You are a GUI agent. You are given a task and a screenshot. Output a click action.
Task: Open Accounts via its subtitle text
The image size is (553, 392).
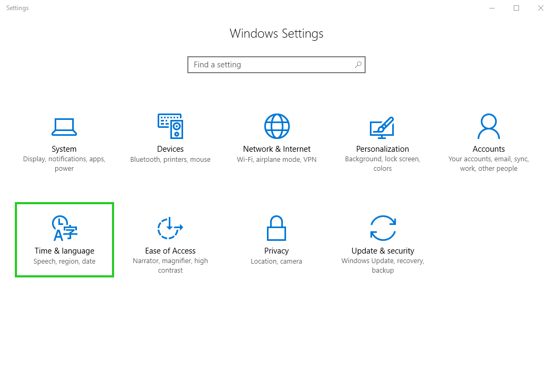click(488, 163)
